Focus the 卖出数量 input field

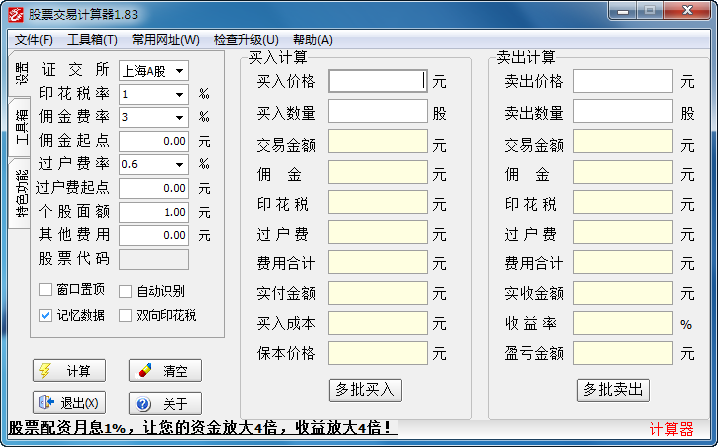click(623, 111)
